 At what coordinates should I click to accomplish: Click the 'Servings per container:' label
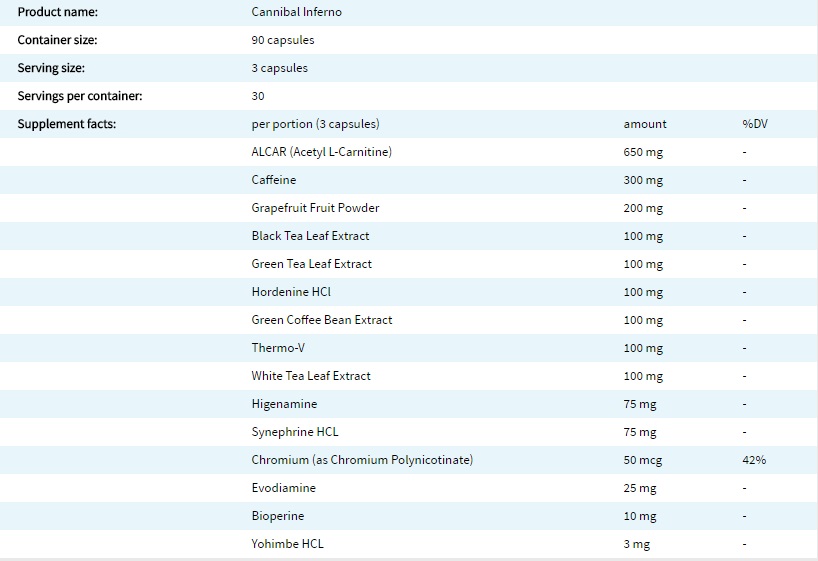tap(80, 97)
